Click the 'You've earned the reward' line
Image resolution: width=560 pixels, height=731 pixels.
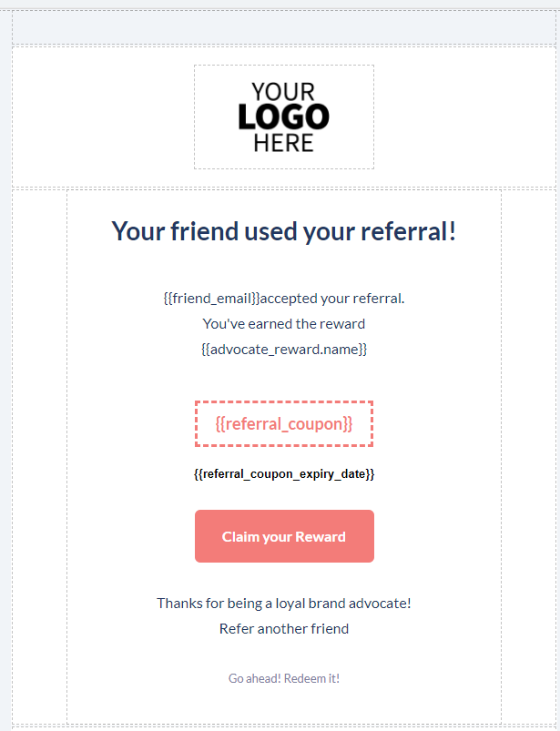(283, 324)
